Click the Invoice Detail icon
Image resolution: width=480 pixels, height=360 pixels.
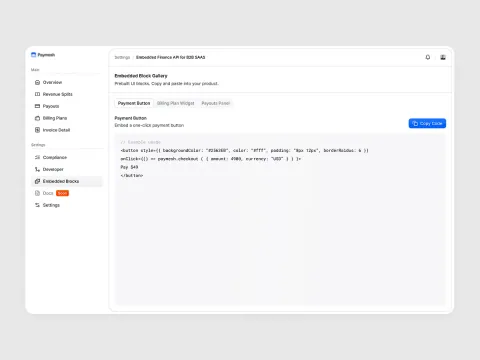point(37,130)
